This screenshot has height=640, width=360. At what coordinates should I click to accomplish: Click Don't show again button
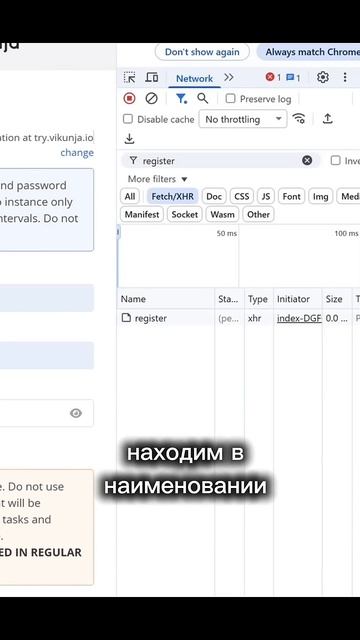click(202, 52)
